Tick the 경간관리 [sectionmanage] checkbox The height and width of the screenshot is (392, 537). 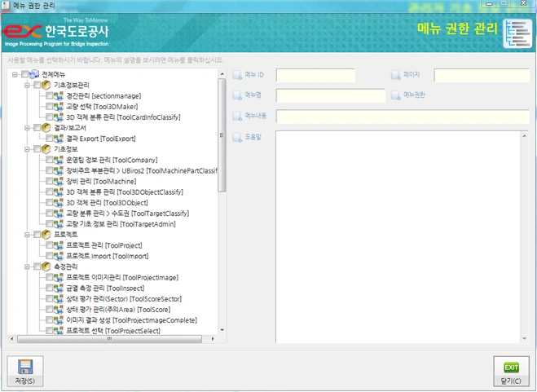50,96
